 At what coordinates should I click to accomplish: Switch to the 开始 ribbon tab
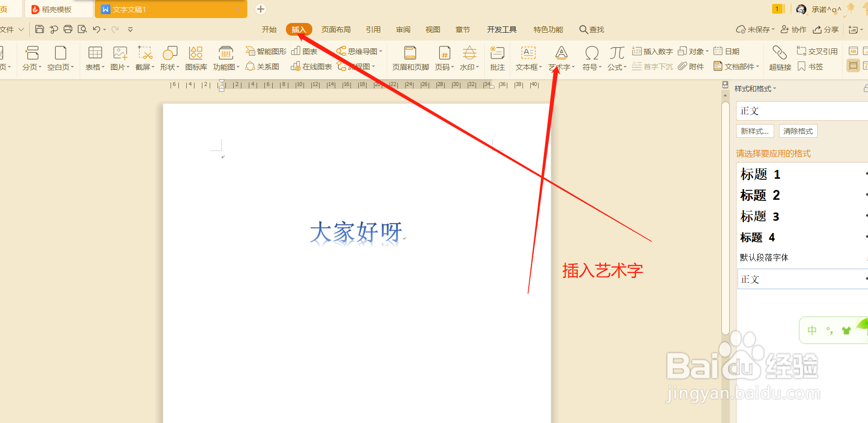(x=269, y=29)
